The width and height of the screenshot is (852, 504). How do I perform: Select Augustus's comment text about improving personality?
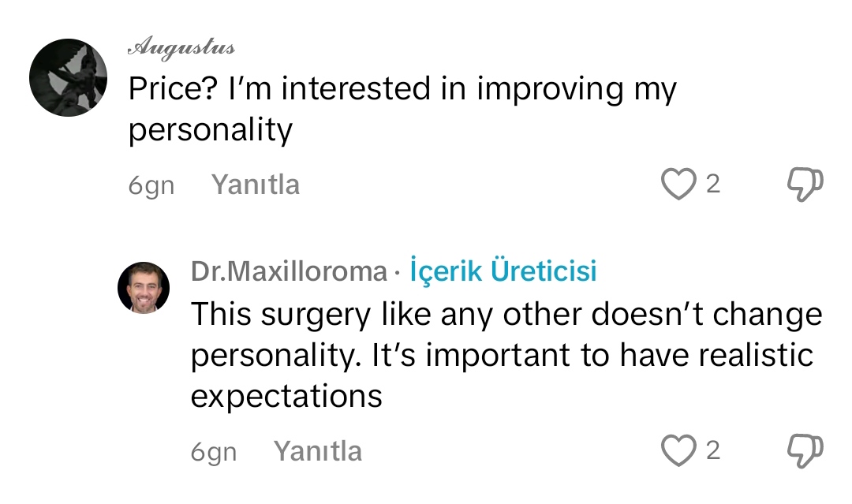[402, 109]
